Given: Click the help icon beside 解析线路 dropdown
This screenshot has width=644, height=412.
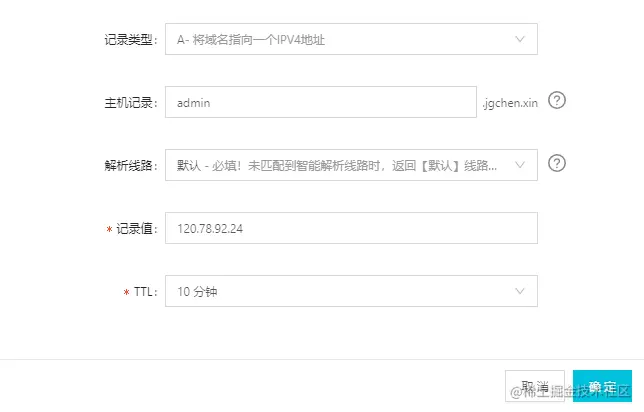Looking at the screenshot, I should coord(557,163).
